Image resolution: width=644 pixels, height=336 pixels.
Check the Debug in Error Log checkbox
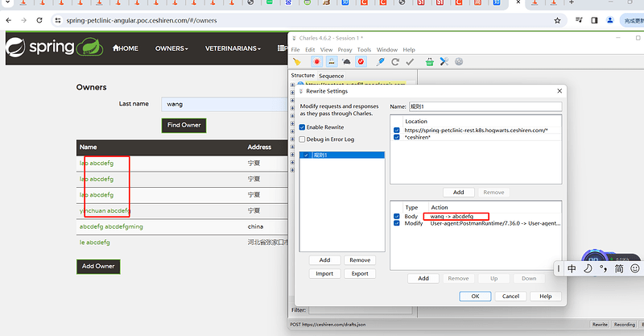[303, 139]
